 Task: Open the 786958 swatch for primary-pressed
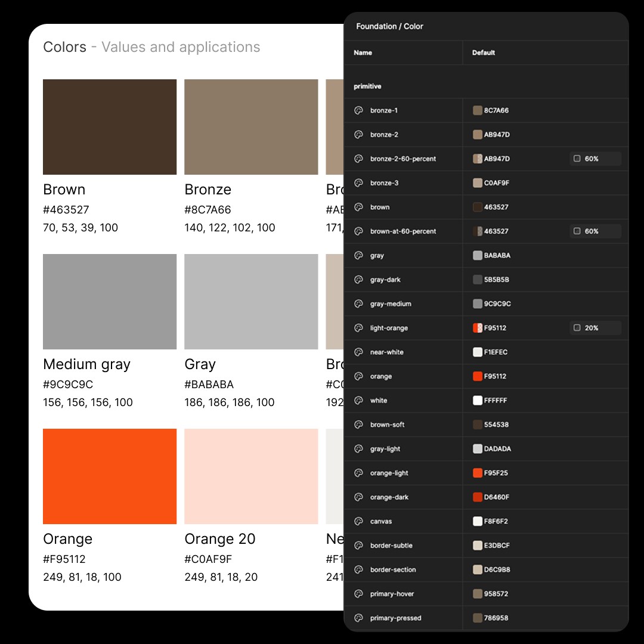(x=477, y=618)
